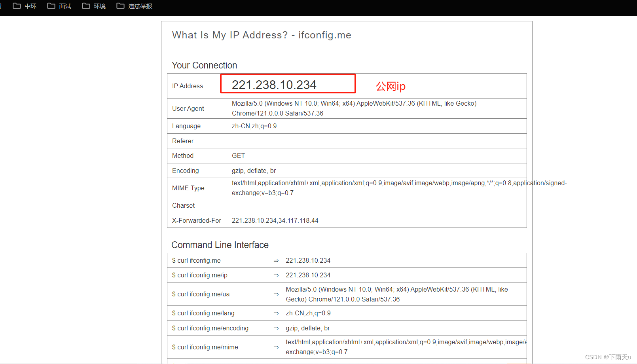Open the 面试 bookmark folder
This screenshot has width=637, height=364.
click(x=59, y=6)
